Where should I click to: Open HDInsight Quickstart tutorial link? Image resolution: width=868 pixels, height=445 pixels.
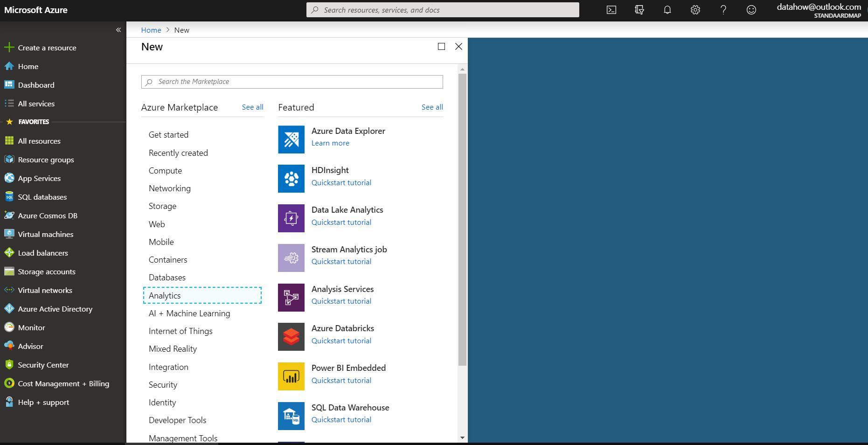341,183
